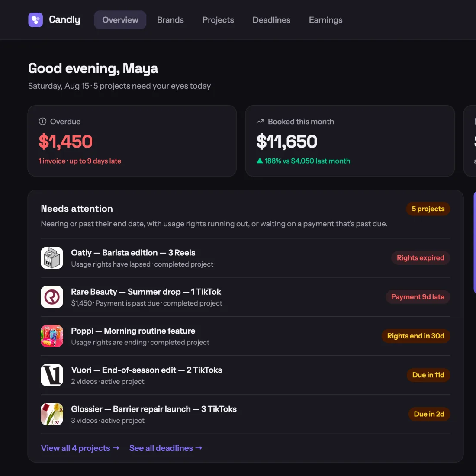The width and height of the screenshot is (476, 476).
Task: Open the Rare Beauty brand logo
Action: (52, 297)
